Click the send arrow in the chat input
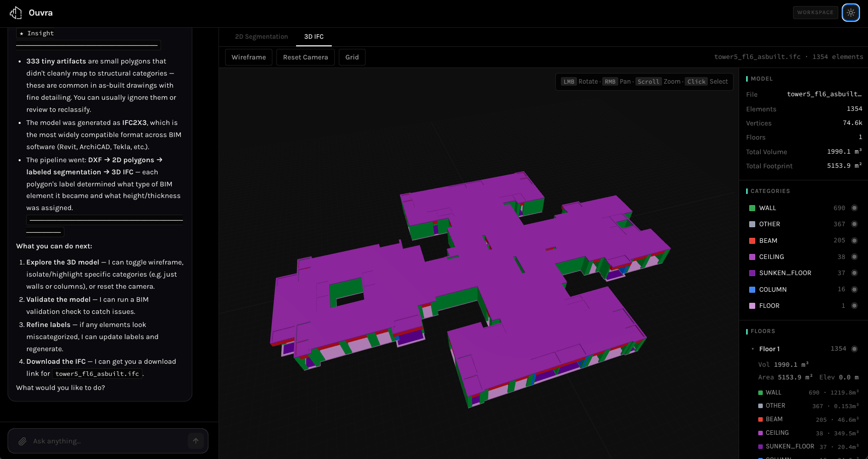This screenshot has height=459, width=868. (x=195, y=440)
